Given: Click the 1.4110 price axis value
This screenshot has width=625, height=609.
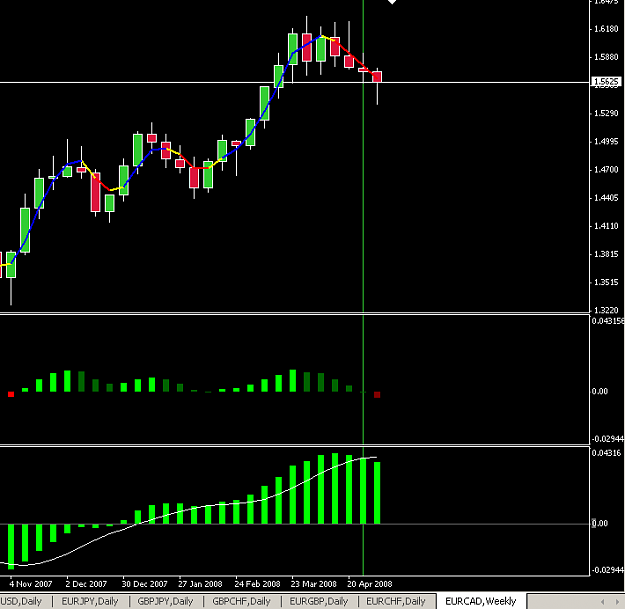Looking at the screenshot, I should [606, 226].
